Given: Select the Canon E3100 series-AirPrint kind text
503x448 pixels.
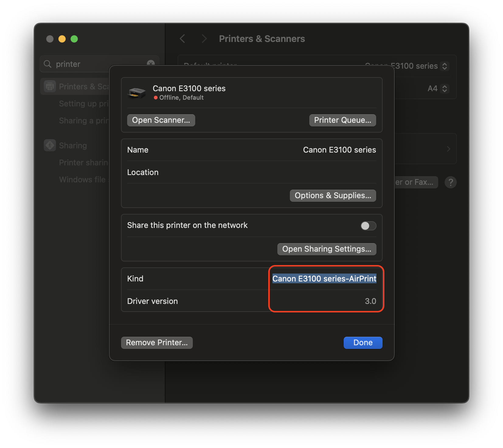Looking at the screenshot, I should [x=324, y=279].
